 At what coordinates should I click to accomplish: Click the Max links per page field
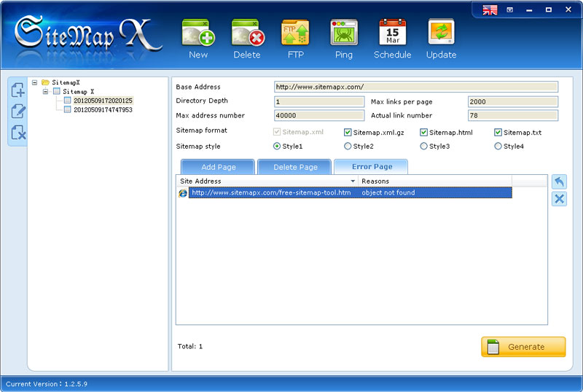pos(513,101)
